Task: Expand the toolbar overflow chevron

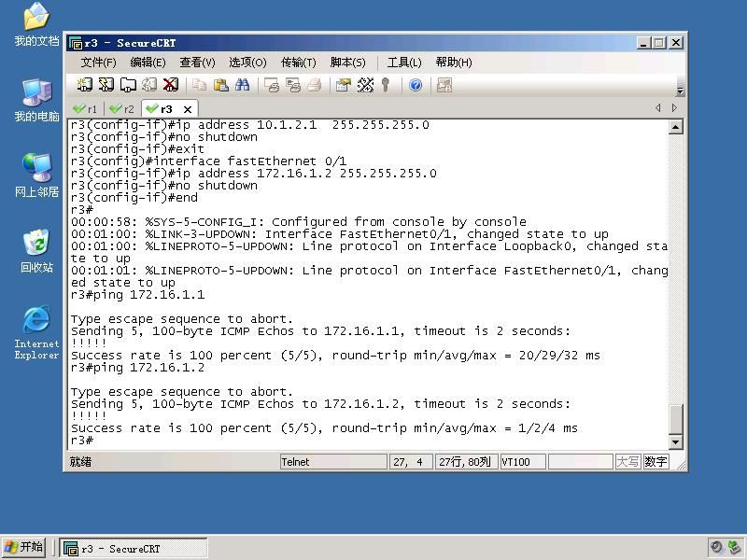Action: (681, 91)
